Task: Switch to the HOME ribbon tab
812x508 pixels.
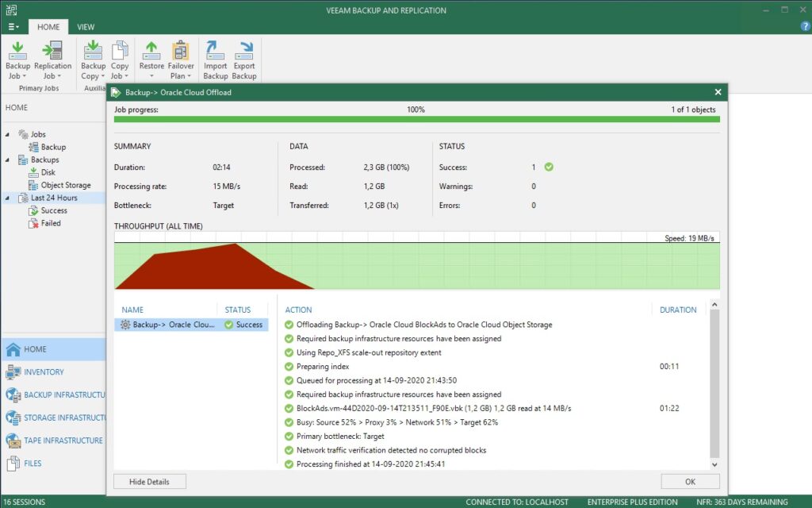Action: tap(48, 27)
